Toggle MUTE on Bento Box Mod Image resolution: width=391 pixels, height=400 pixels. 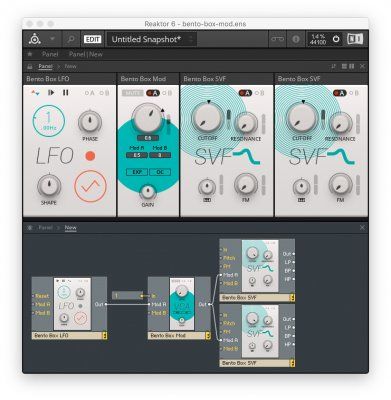132,93
